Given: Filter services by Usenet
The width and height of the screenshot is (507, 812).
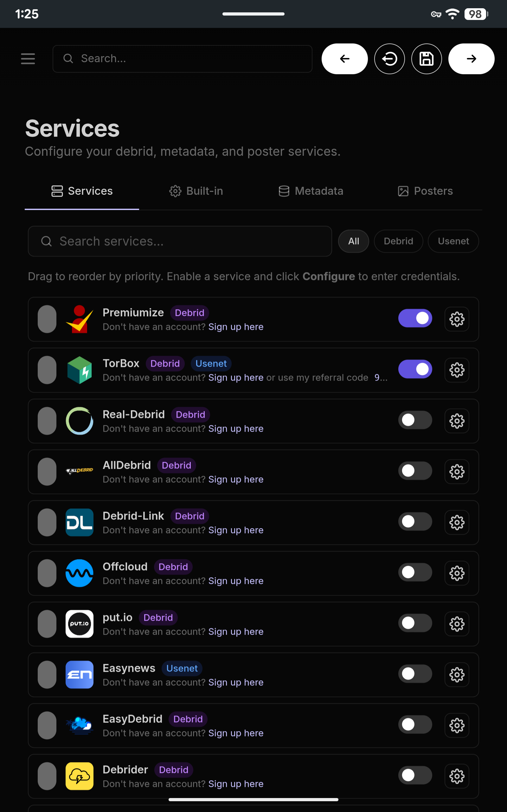Looking at the screenshot, I should (453, 241).
